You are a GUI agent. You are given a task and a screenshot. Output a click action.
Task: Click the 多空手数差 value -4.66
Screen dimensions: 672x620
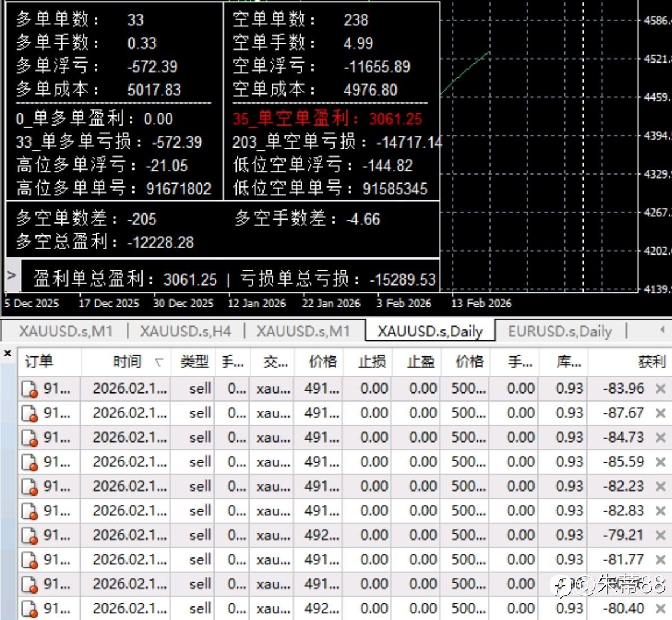(363, 219)
